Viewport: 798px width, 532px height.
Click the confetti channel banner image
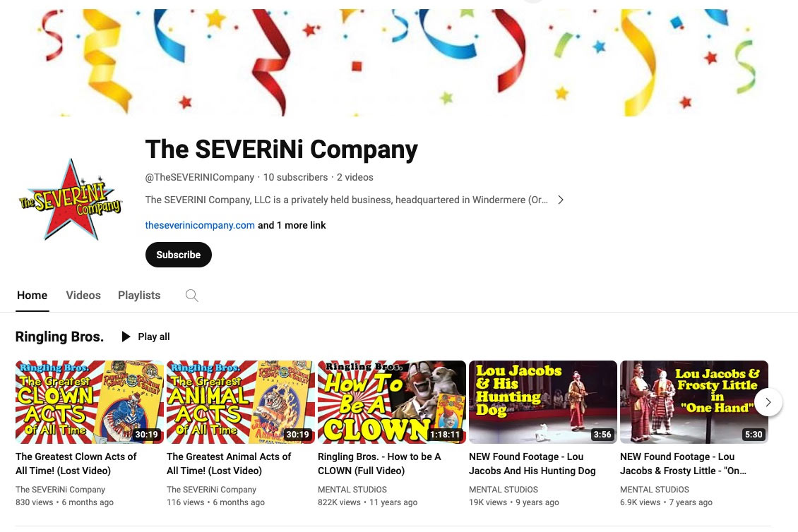click(399, 61)
